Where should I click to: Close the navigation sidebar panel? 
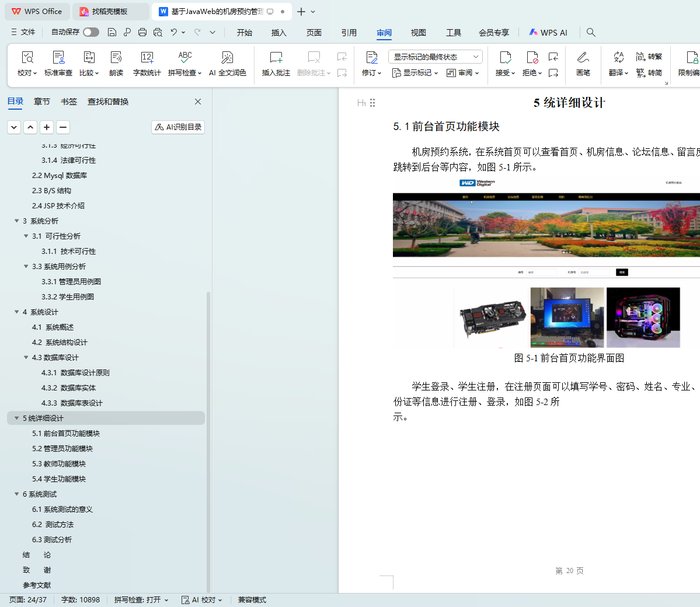tap(198, 102)
